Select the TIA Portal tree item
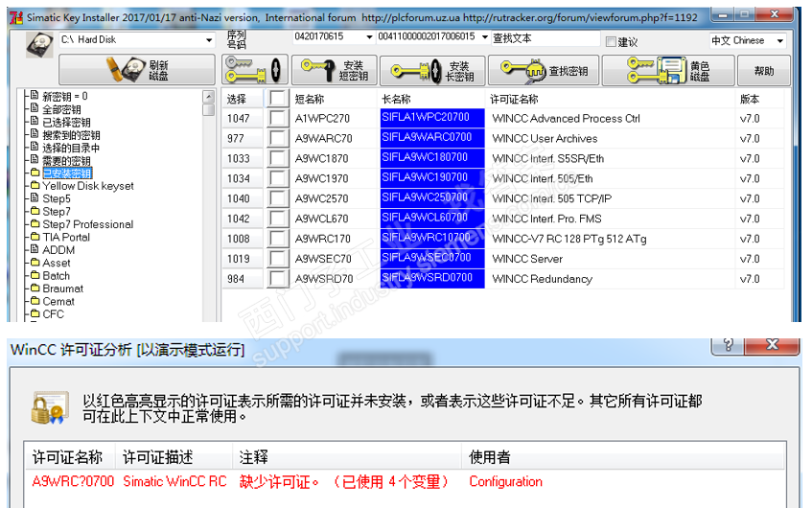Image resolution: width=812 pixels, height=508 pixels. (x=66, y=237)
